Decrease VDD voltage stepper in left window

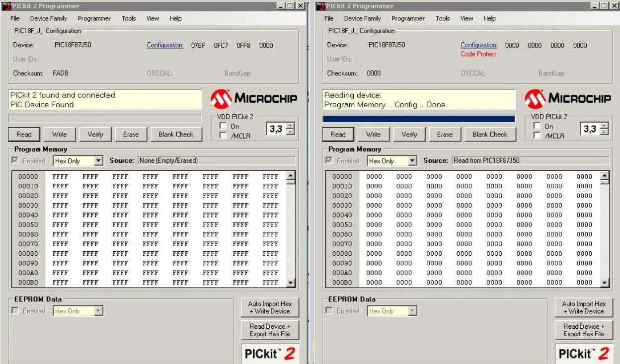[x=290, y=132]
